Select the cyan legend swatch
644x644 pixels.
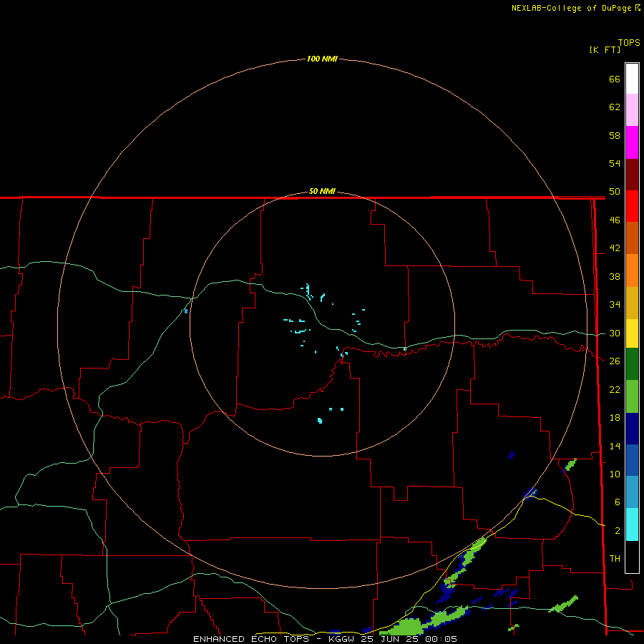632,525
